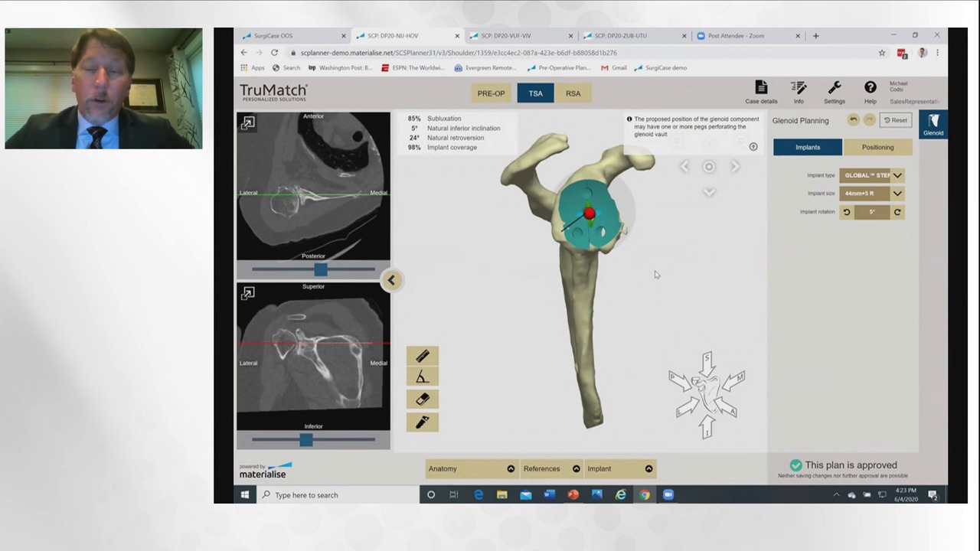The image size is (980, 551).
Task: Rotate the 3D view left with the arrow
Action: click(684, 166)
